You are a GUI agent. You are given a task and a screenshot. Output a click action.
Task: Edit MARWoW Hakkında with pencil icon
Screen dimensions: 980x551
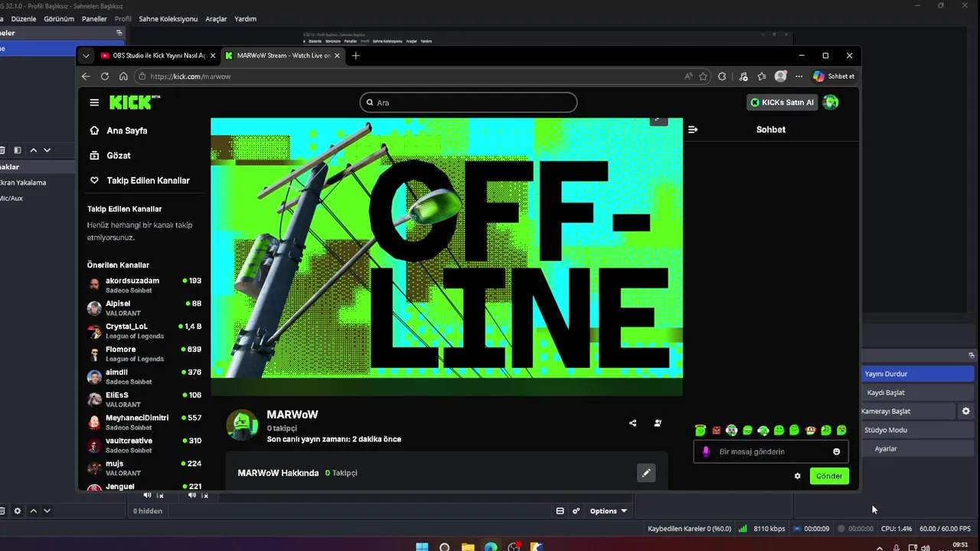click(646, 473)
